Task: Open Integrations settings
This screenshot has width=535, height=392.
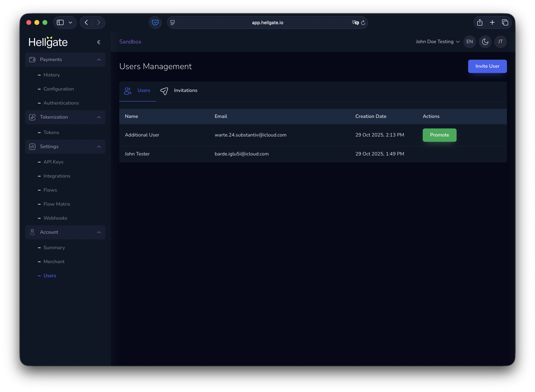Action: point(57,176)
